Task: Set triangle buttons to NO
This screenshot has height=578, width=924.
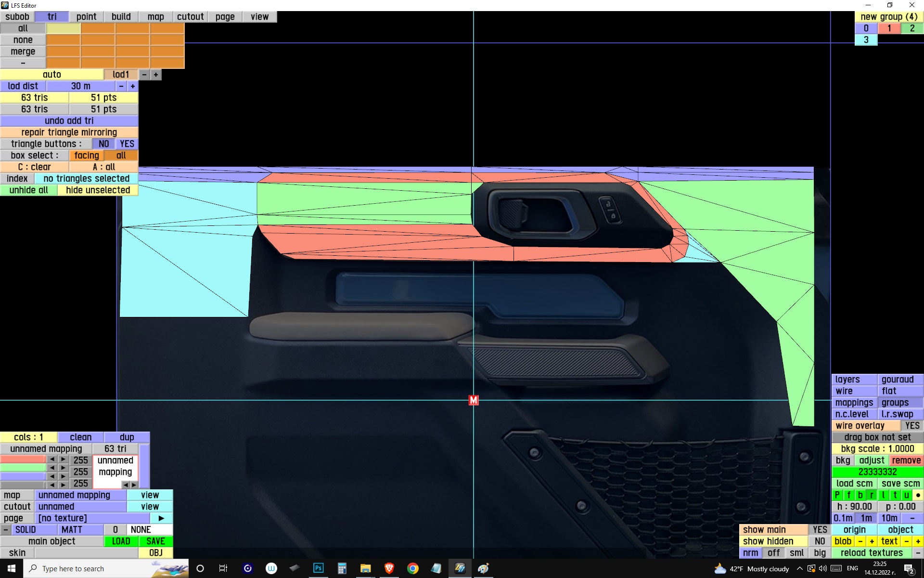Action: tap(103, 144)
